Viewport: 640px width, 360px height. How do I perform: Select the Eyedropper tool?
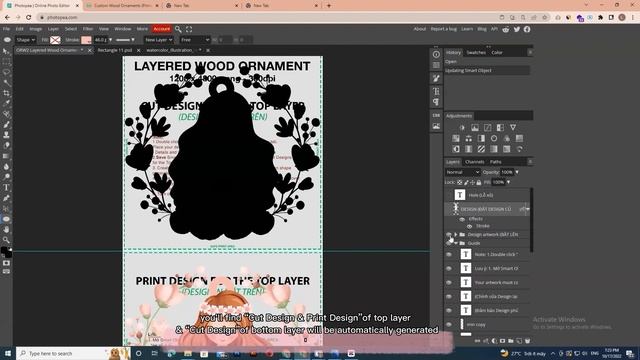tap(6, 103)
